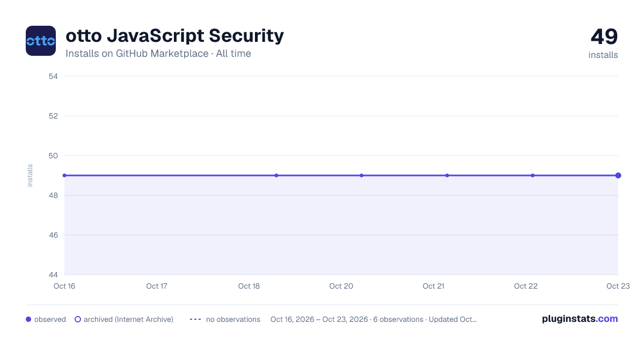
Task: Open the pluginstats.com link
Action: (580, 319)
